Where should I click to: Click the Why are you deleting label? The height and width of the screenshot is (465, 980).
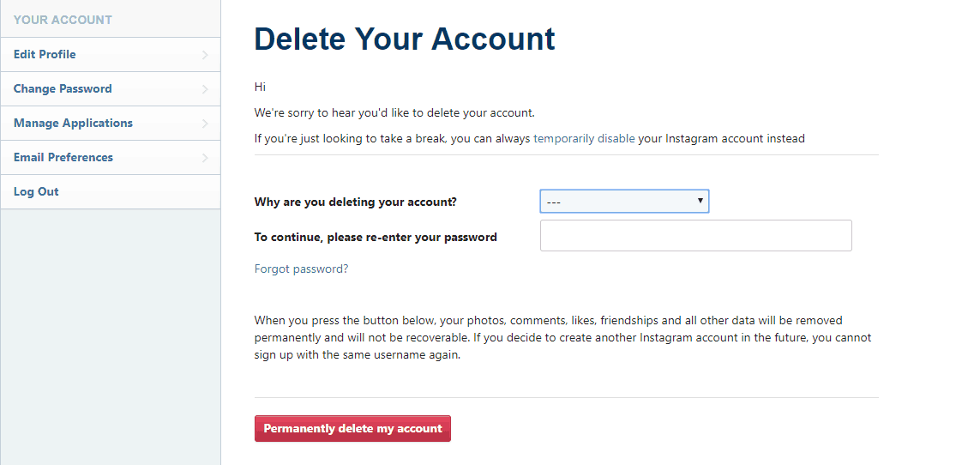(x=356, y=202)
